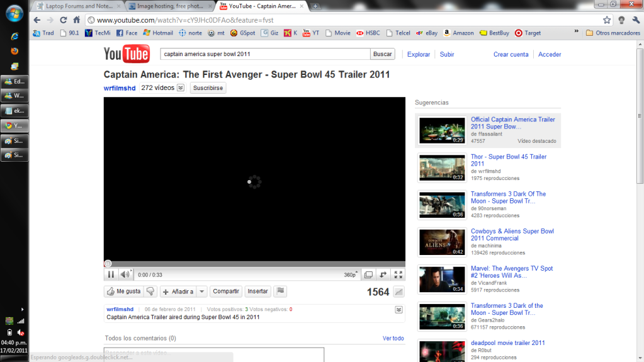This screenshot has width=644, height=362.
Task: Open the eBay bookmark
Action: 427,33
